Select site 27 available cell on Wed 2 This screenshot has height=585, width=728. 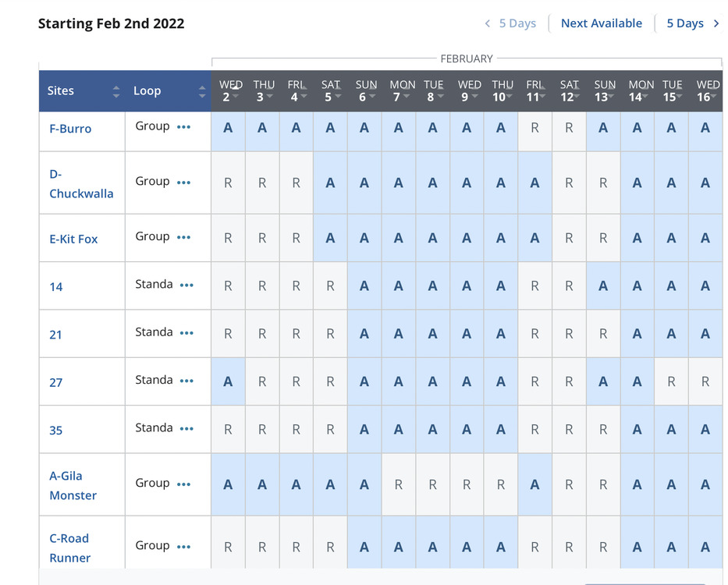pyautogui.click(x=228, y=382)
